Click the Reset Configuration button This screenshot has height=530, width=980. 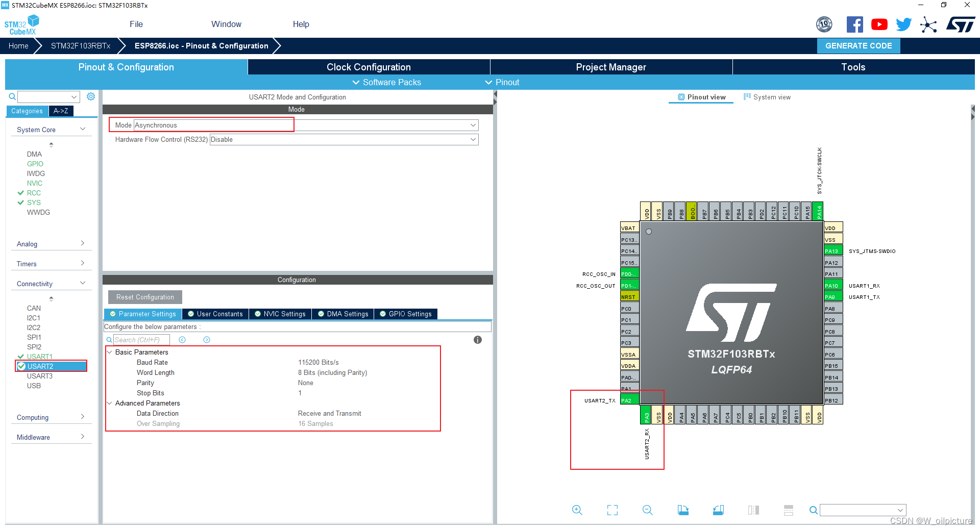tap(145, 297)
